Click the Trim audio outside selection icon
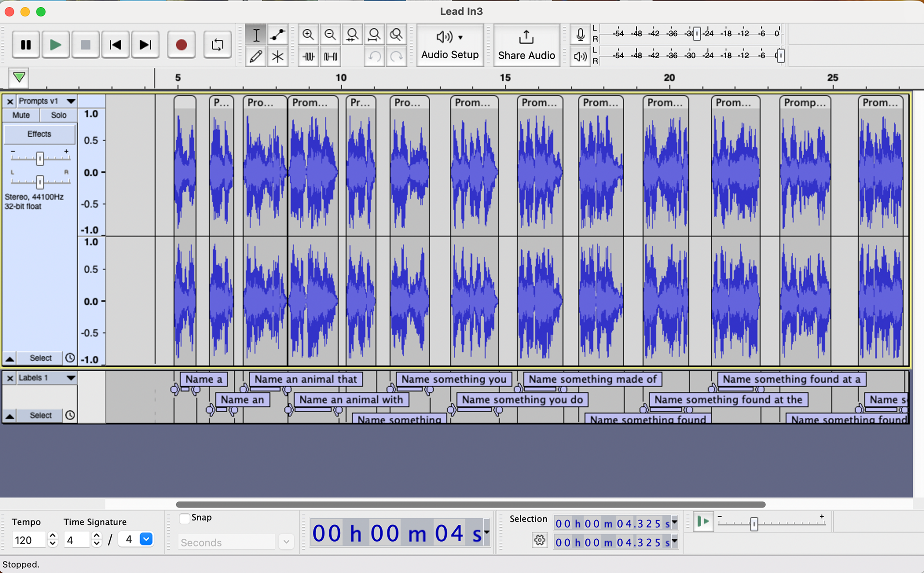This screenshot has width=924, height=573. point(308,57)
